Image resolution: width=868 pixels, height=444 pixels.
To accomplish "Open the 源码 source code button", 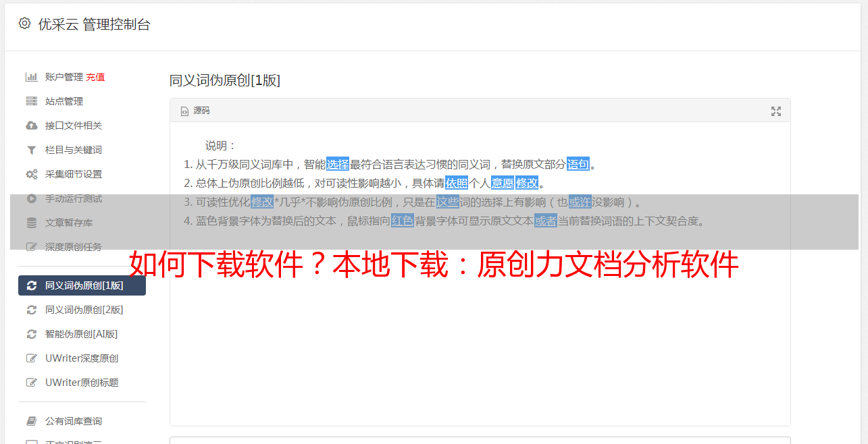I will (x=195, y=111).
